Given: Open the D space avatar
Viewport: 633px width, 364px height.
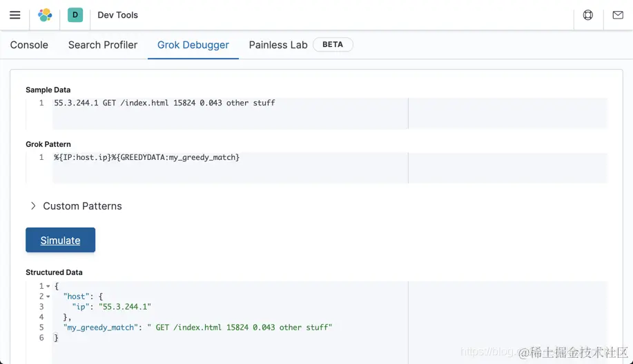Looking at the screenshot, I should (x=75, y=15).
